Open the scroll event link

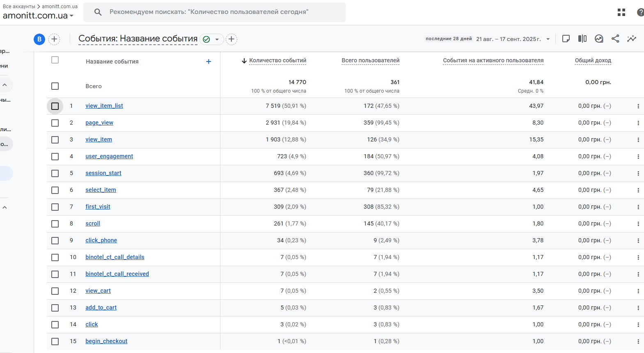(93, 223)
